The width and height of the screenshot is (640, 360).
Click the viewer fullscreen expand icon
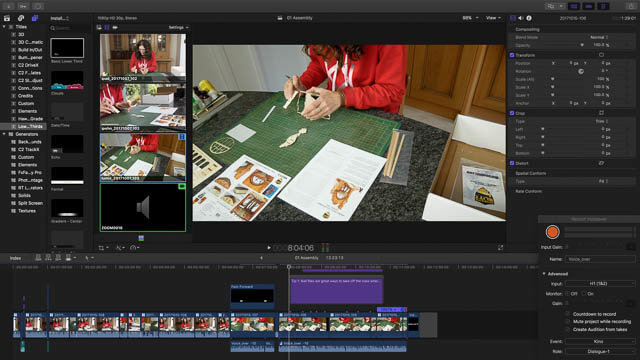(x=500, y=247)
